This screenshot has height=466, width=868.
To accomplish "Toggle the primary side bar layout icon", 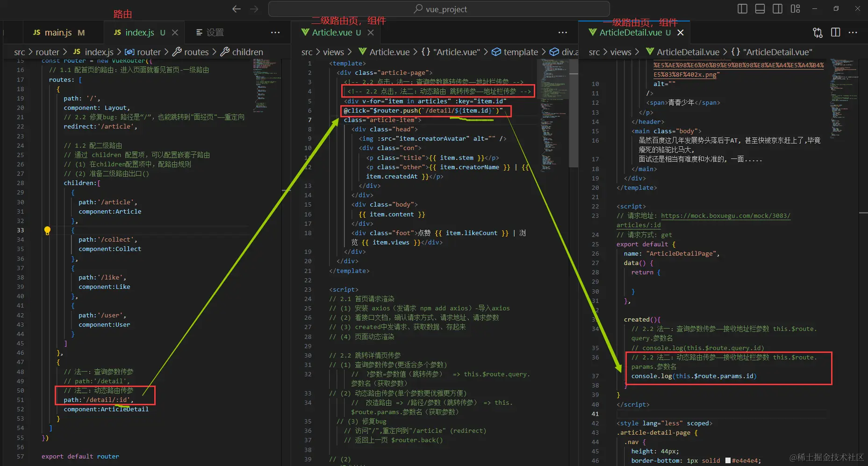I will click(742, 9).
